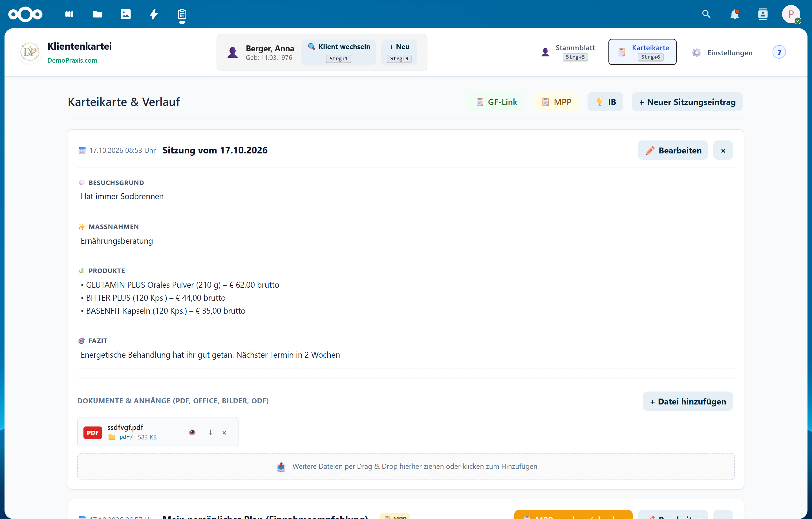Viewport: 812px width, 519px height.
Task: Open the user avatar menu
Action: 791,14
